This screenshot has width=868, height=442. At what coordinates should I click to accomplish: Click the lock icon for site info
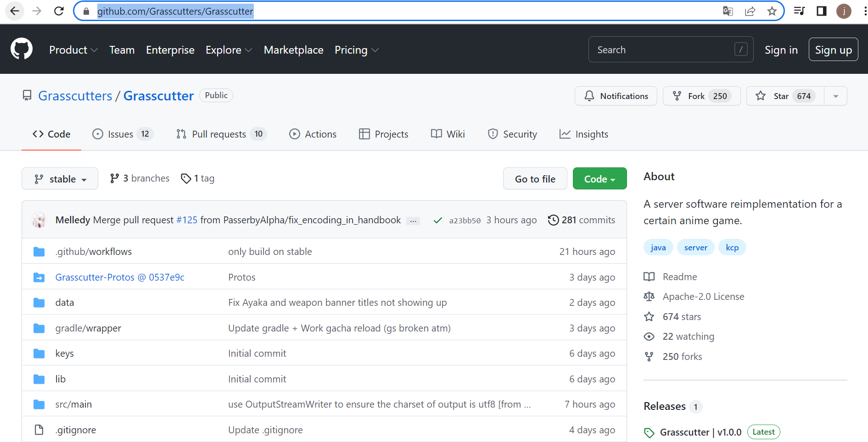coord(86,11)
